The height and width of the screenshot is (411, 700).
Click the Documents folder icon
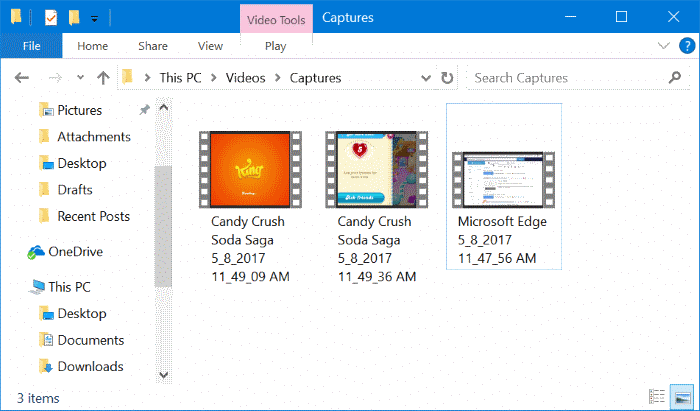(46, 340)
